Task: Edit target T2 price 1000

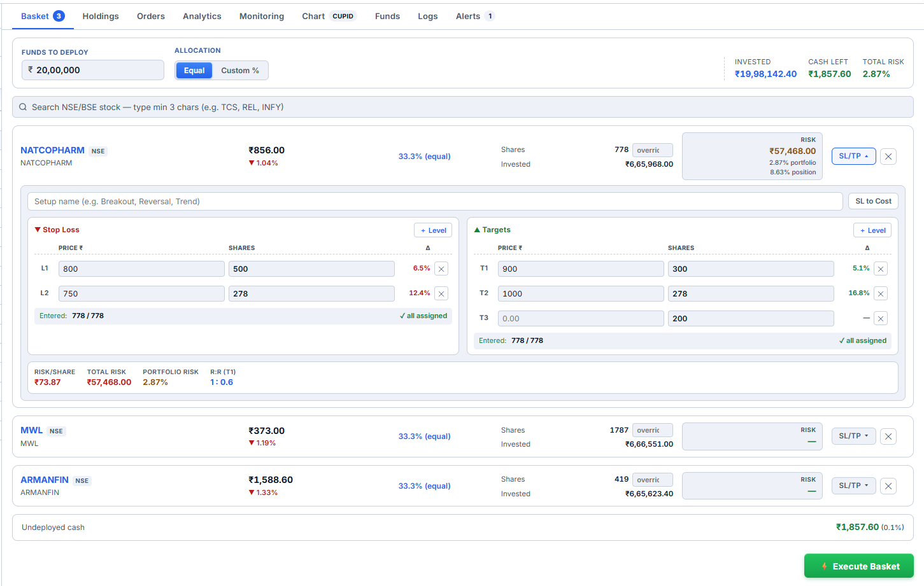Action: pyautogui.click(x=581, y=293)
